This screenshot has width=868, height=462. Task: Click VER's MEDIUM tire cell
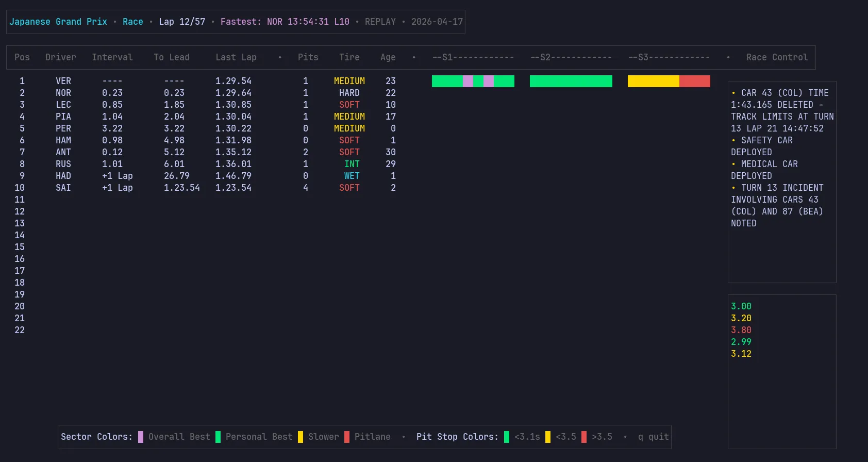[349, 81]
